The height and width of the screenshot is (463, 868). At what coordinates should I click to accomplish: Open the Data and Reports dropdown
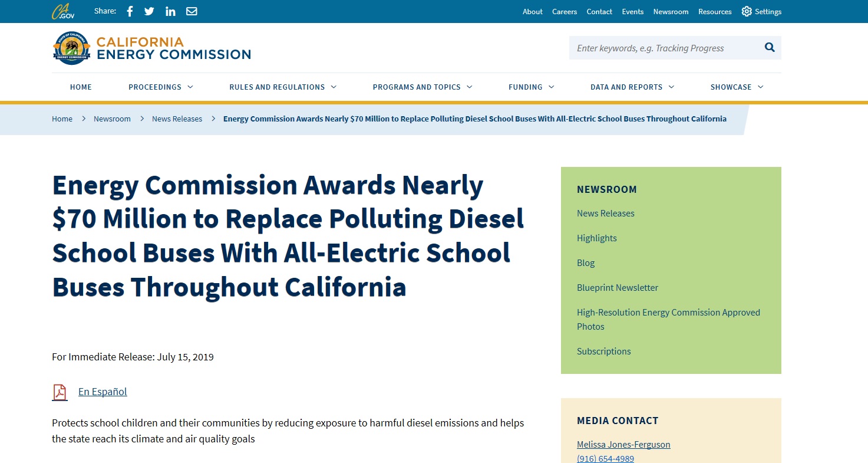[632, 87]
